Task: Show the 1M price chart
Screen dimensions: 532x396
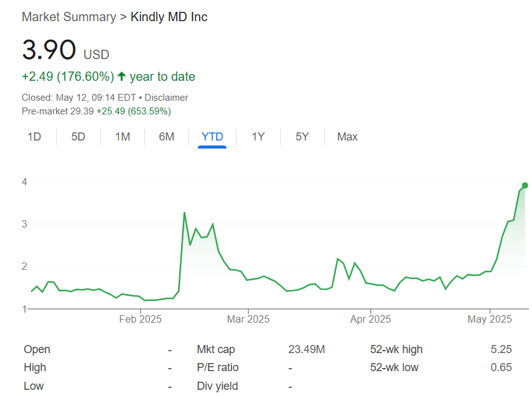Action: [x=123, y=137]
